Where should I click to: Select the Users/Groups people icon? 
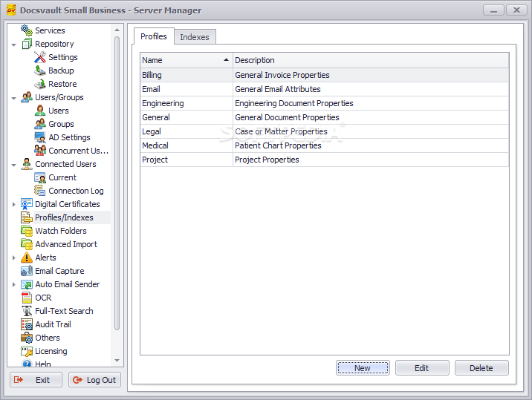pos(27,97)
